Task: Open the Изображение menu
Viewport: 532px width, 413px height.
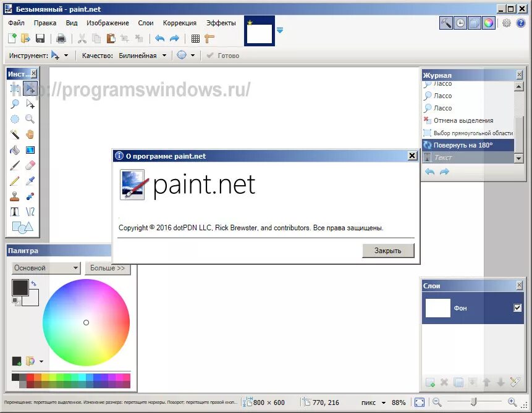Action: coord(108,23)
